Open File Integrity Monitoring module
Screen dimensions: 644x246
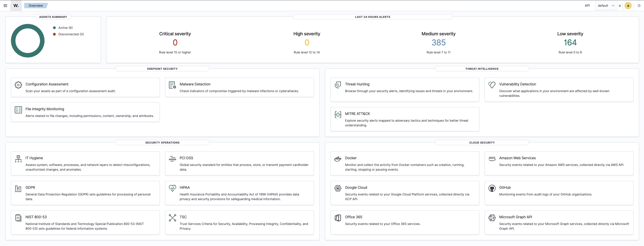pos(85,112)
